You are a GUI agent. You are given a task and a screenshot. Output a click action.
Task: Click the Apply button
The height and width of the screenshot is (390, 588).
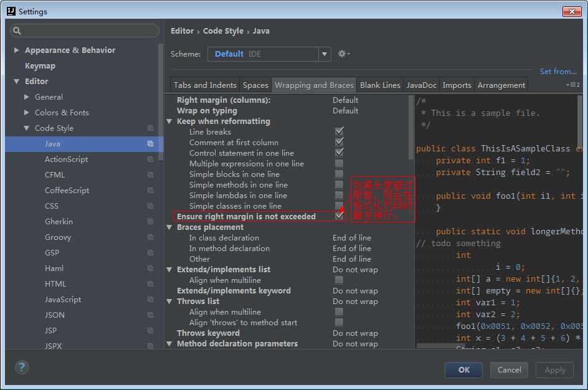pyautogui.click(x=554, y=369)
